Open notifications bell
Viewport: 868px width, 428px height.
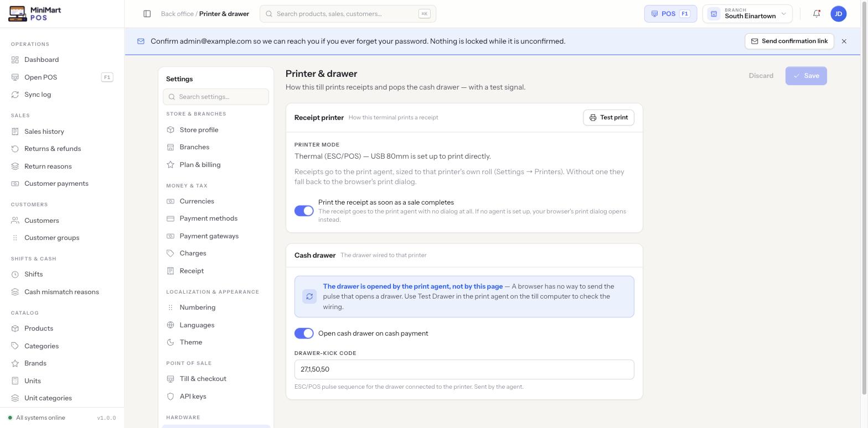(817, 14)
